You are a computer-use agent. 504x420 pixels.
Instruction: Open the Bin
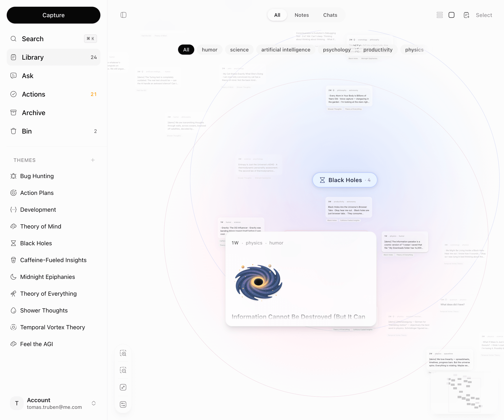(27, 131)
